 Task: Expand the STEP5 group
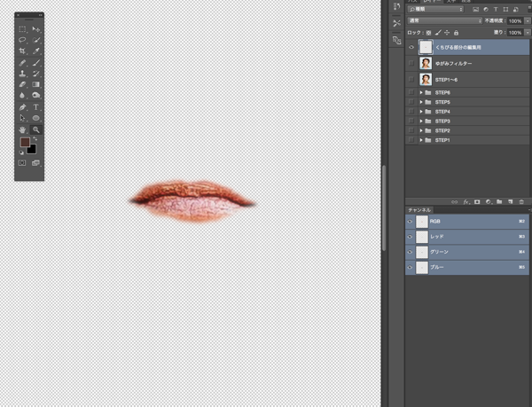(421, 102)
